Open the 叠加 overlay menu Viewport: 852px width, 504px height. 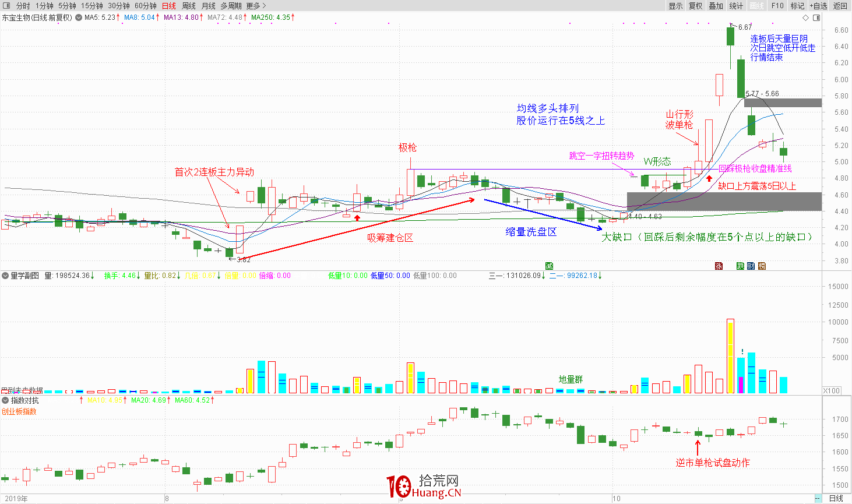716,6
